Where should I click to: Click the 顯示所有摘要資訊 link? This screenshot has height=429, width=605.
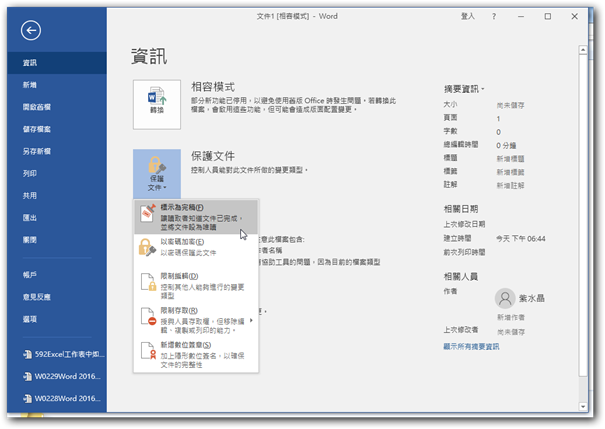pos(471,346)
